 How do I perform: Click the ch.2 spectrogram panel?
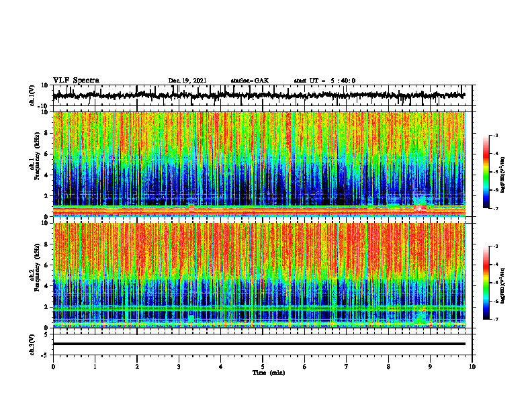(x=259, y=275)
